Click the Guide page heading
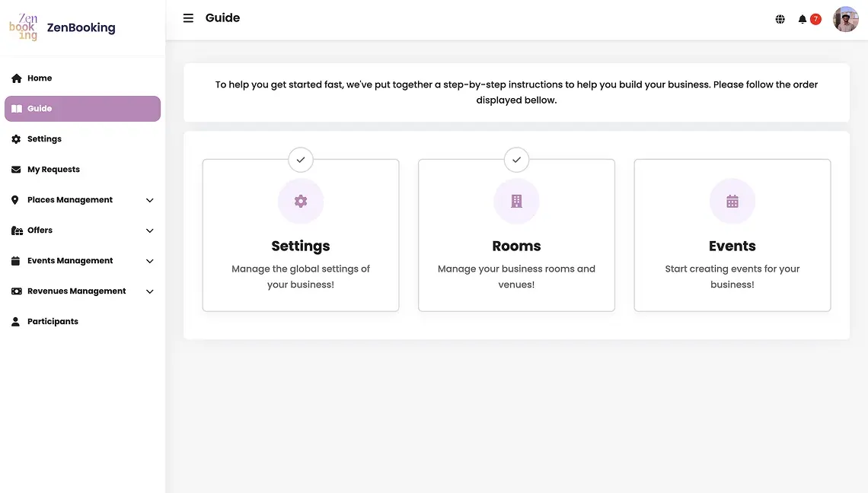Viewport: 868px width, 493px height. tap(222, 17)
